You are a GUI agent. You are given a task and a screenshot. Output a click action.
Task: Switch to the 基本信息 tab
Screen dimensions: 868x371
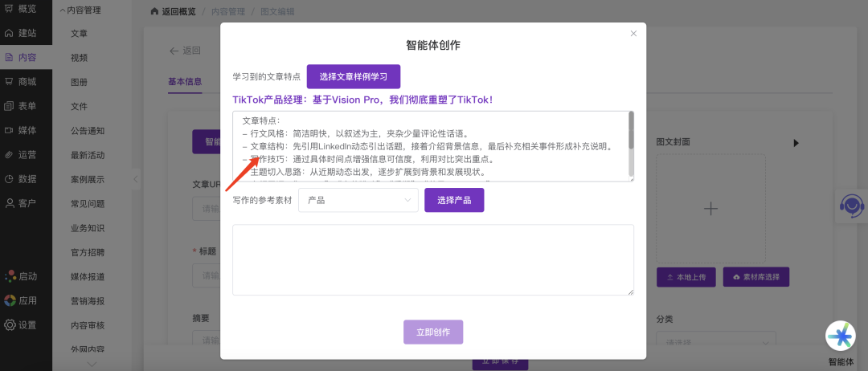tap(185, 81)
